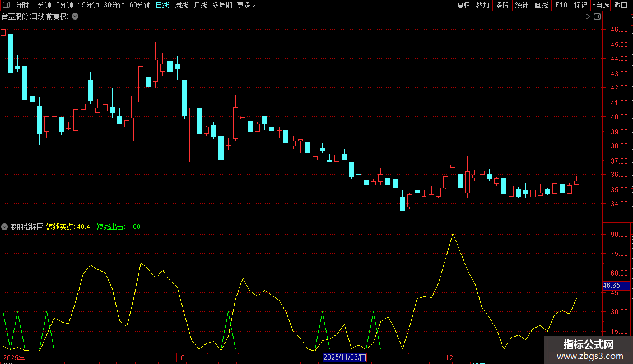Image resolution: width=633 pixels, height=364 pixels.
Task: Click the month 10 label on time axis
Action: point(181,357)
